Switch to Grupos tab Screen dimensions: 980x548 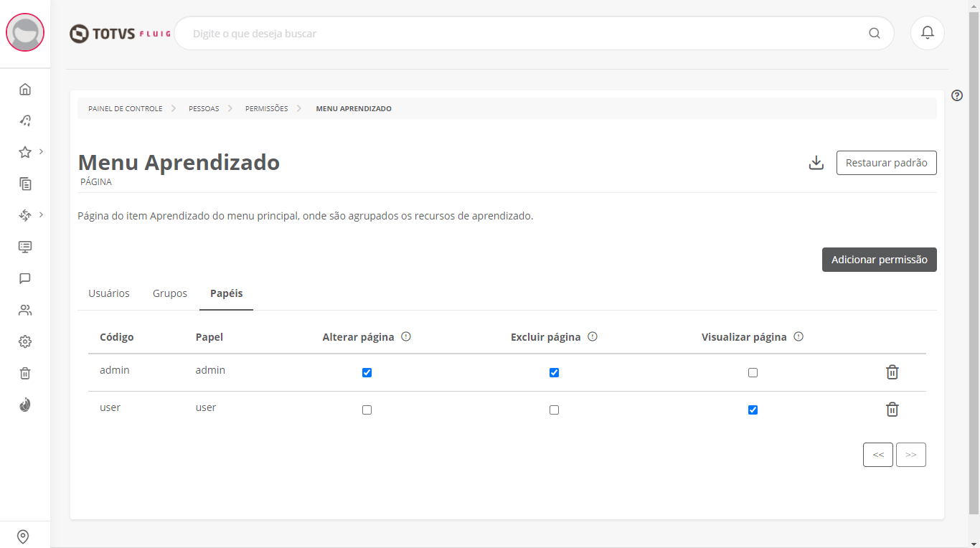(x=170, y=293)
